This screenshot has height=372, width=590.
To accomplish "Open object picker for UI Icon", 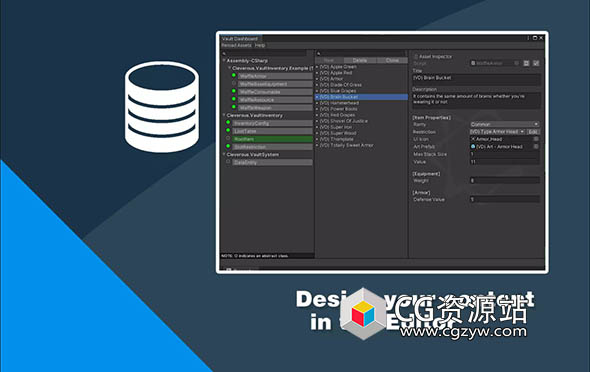I will 536,139.
